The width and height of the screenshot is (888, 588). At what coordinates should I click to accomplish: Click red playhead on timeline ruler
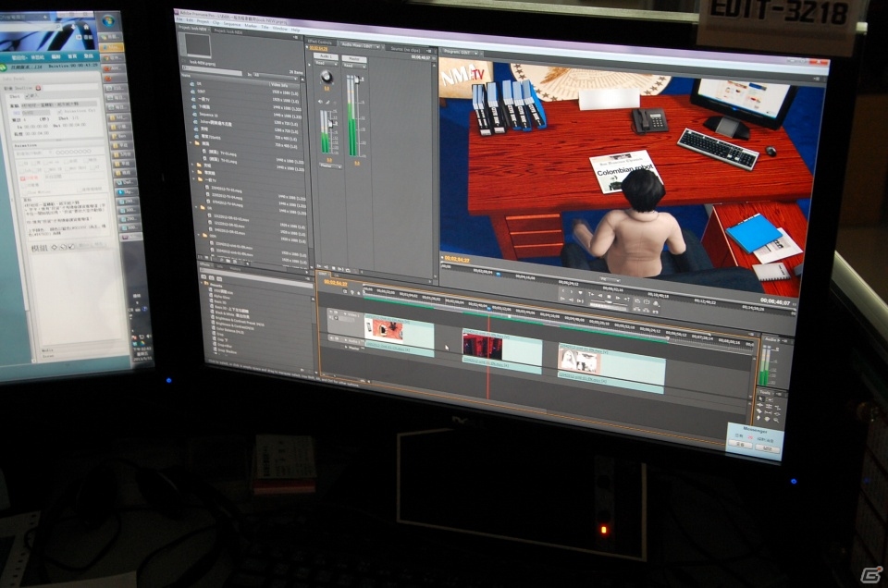(488, 309)
